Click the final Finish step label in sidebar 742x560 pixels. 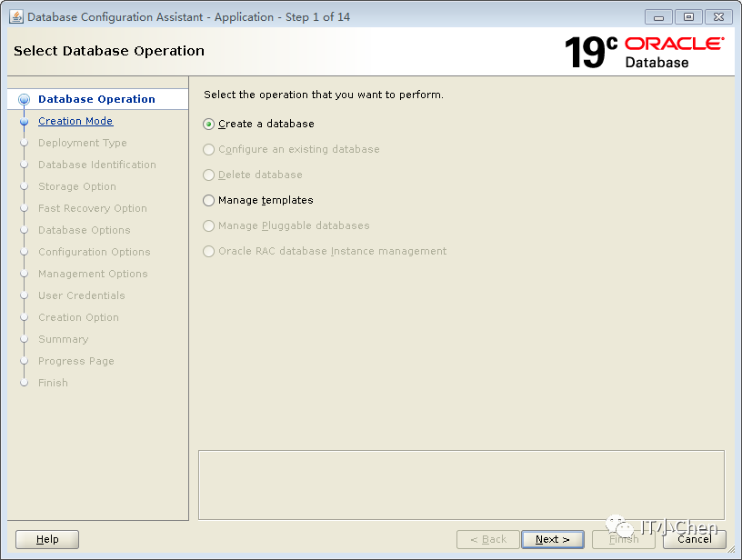[x=53, y=383]
